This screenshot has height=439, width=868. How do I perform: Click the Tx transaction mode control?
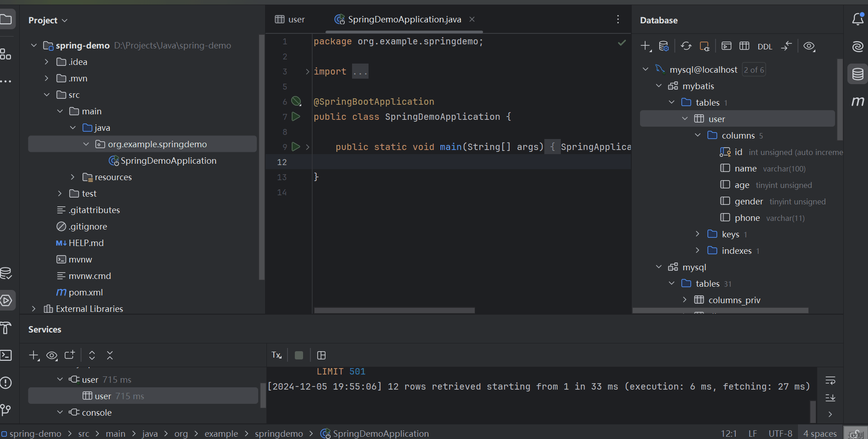(277, 355)
